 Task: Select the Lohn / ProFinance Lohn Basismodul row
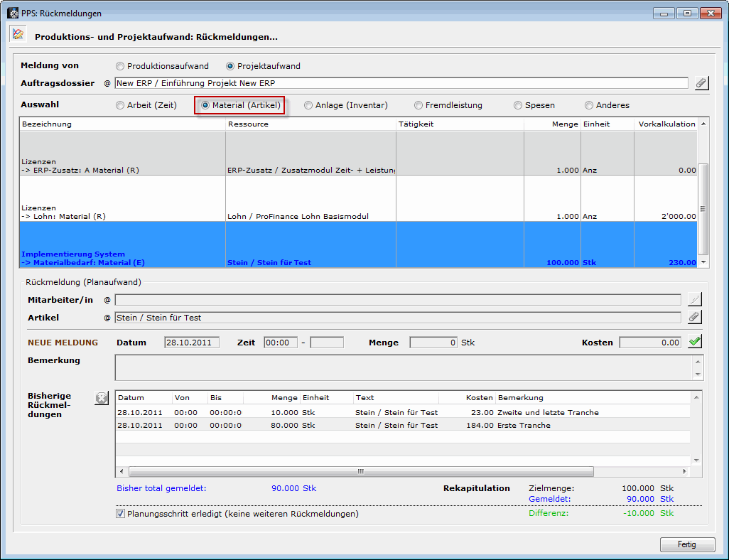[x=298, y=216]
